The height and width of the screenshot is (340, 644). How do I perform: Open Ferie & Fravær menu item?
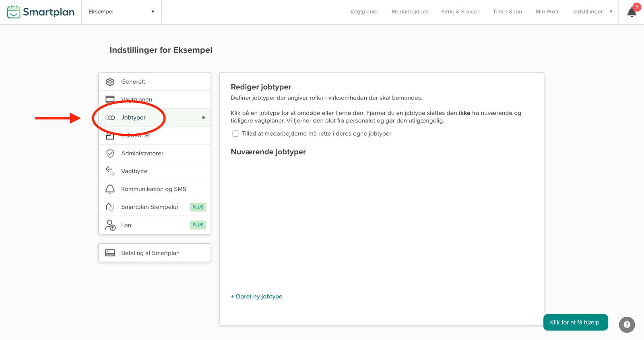(x=460, y=12)
